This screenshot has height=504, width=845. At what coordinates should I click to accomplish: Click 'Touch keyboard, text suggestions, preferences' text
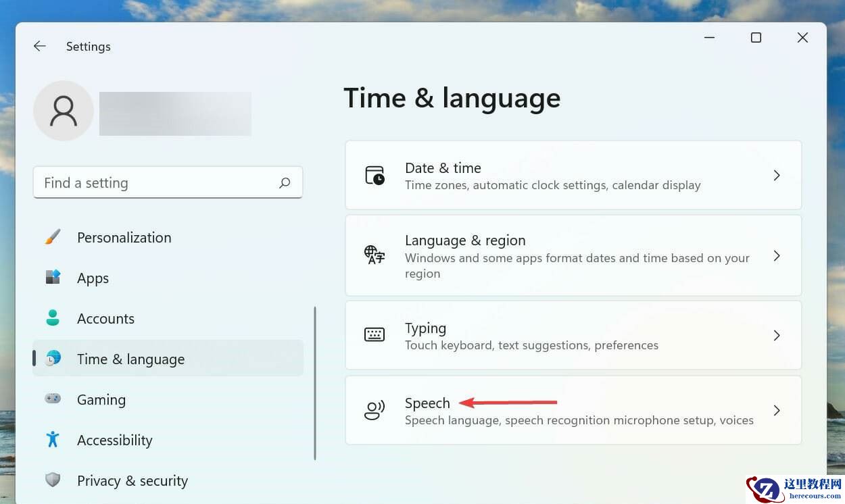pos(531,345)
